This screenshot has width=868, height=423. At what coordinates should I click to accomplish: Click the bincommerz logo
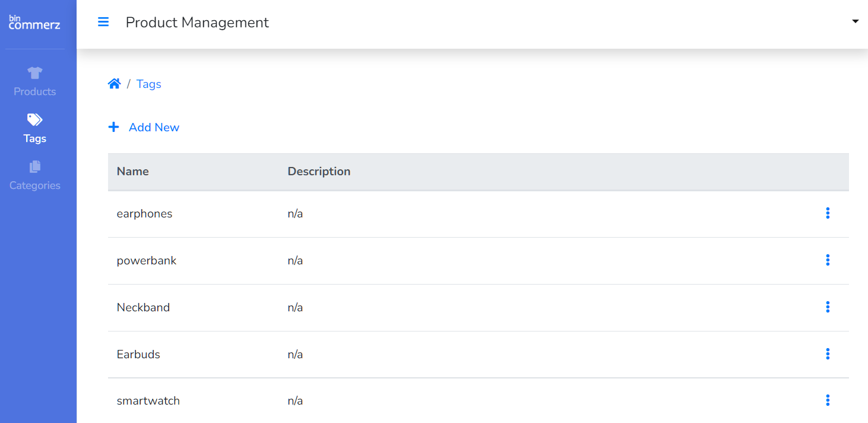tap(34, 23)
